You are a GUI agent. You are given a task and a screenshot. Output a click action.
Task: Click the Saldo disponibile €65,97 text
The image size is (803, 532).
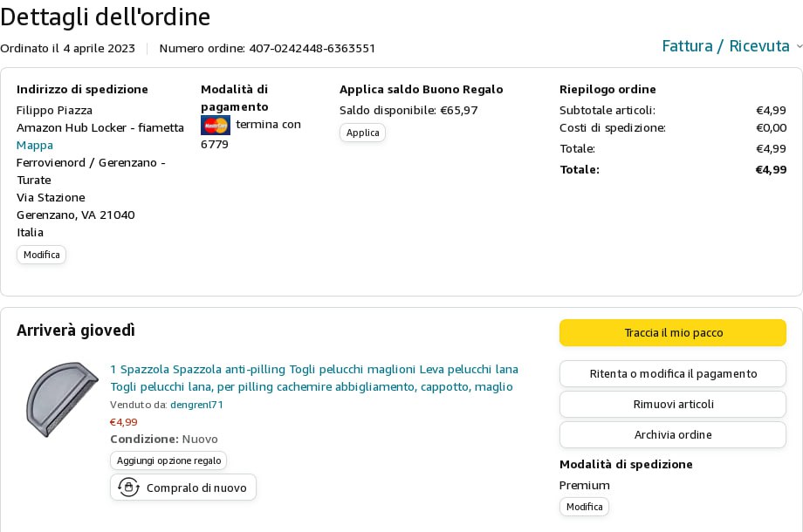coord(408,110)
